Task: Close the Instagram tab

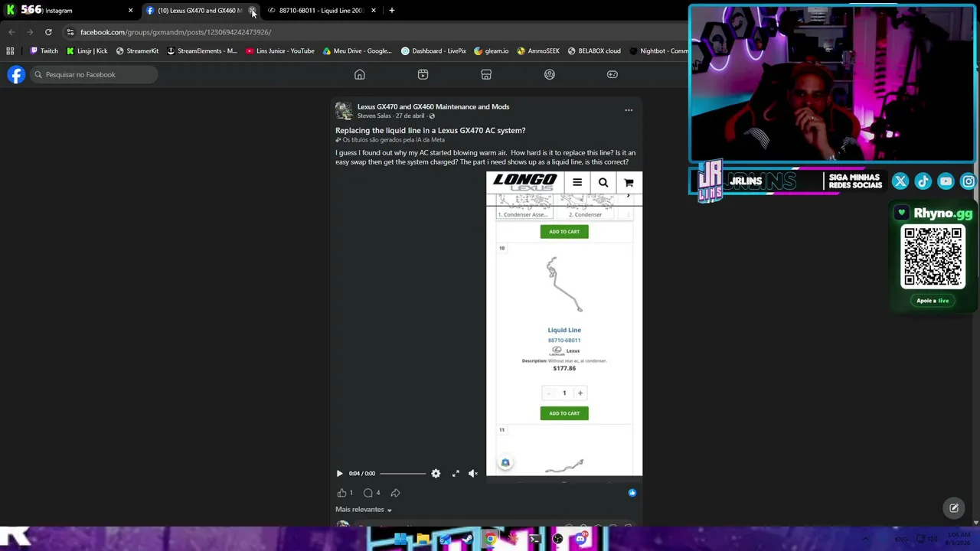Action: pos(130,11)
